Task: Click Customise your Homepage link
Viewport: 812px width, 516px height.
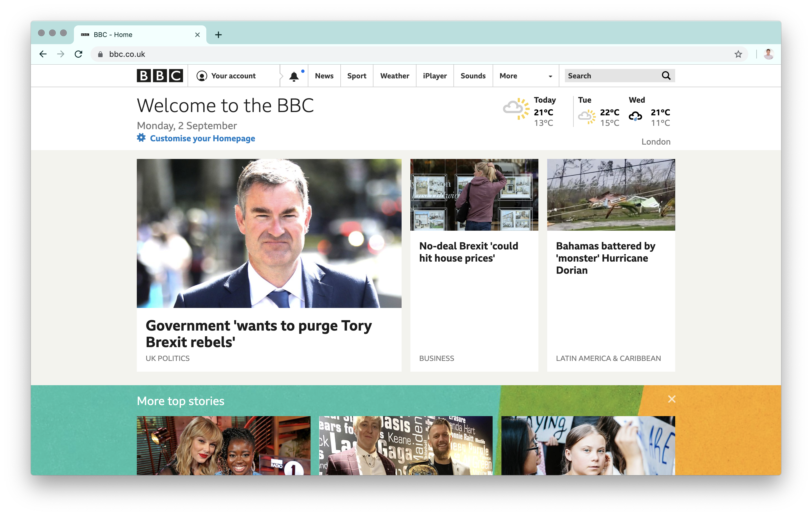Action: tap(202, 138)
